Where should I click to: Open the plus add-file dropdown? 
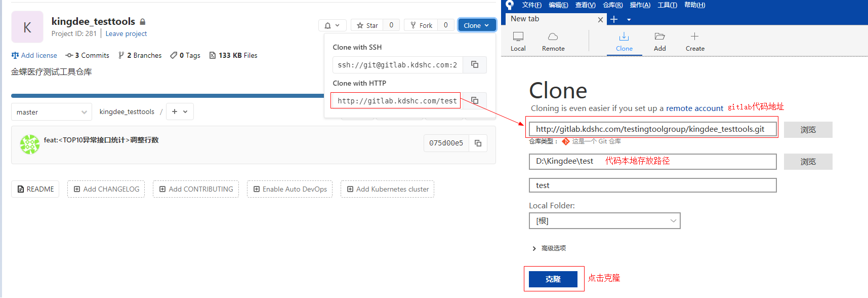[x=180, y=111]
